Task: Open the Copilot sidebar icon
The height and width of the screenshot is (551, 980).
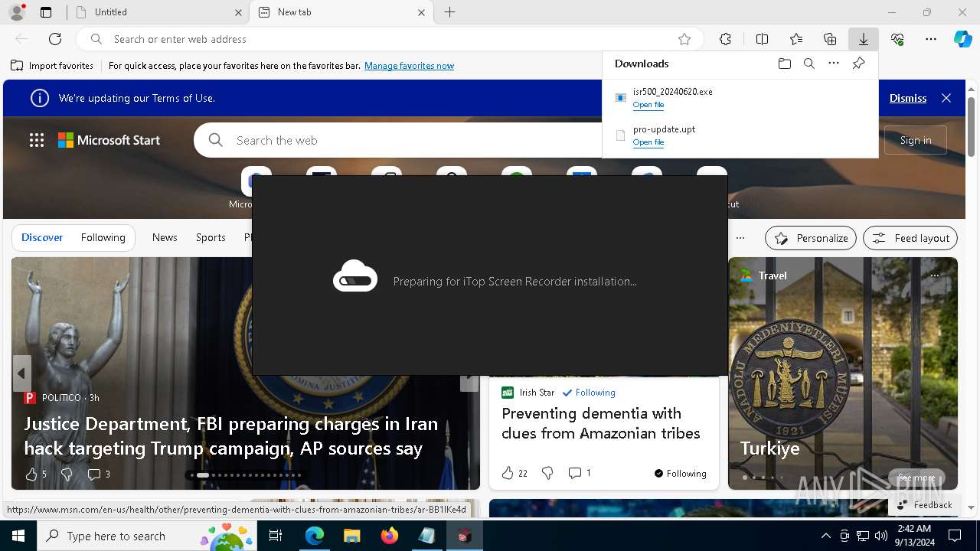Action: pyautogui.click(x=962, y=39)
